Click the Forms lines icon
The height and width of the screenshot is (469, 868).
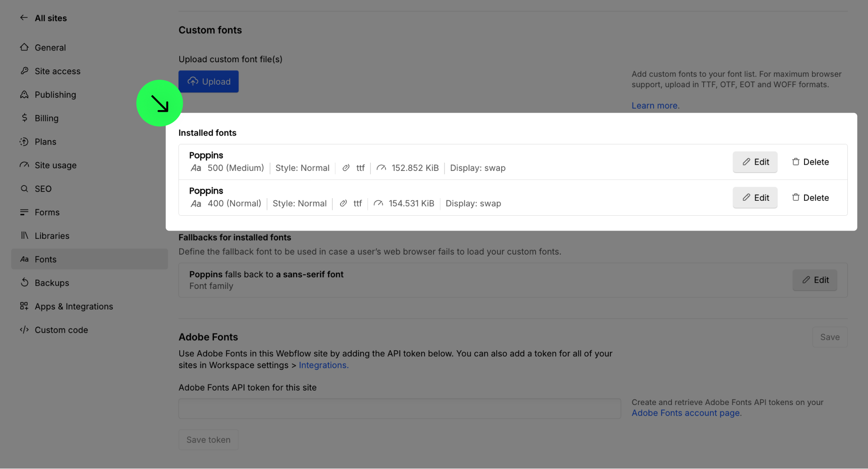pos(24,212)
